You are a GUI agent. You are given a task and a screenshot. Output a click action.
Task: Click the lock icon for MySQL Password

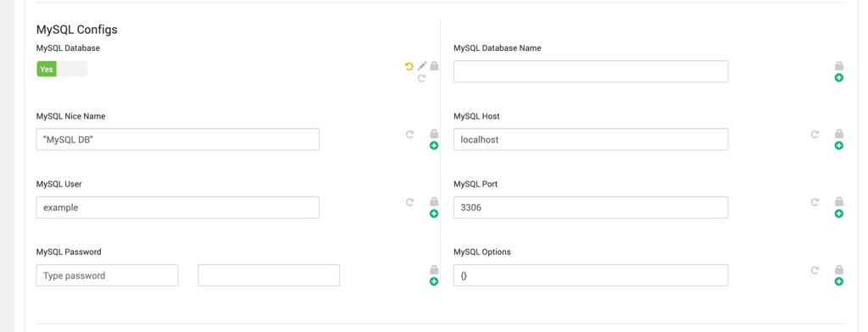(434, 270)
